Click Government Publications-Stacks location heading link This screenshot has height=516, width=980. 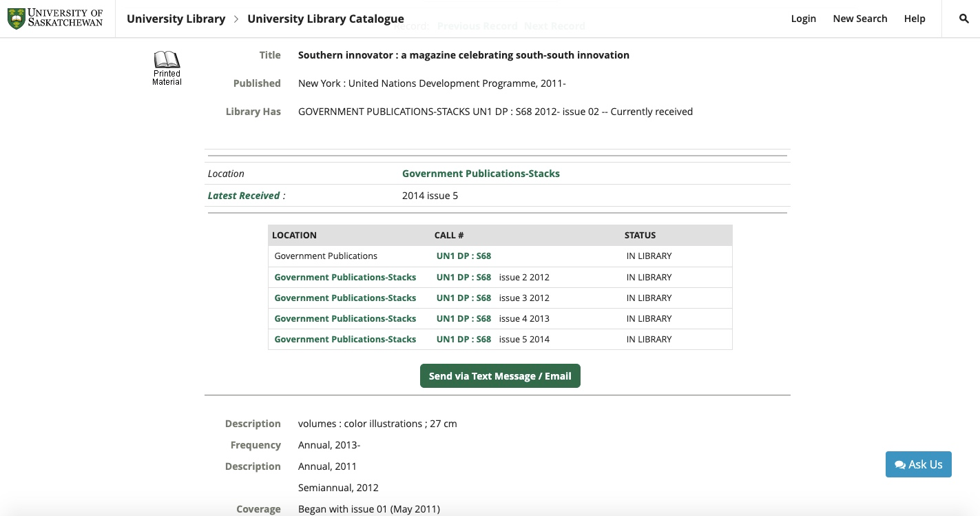[x=481, y=174]
